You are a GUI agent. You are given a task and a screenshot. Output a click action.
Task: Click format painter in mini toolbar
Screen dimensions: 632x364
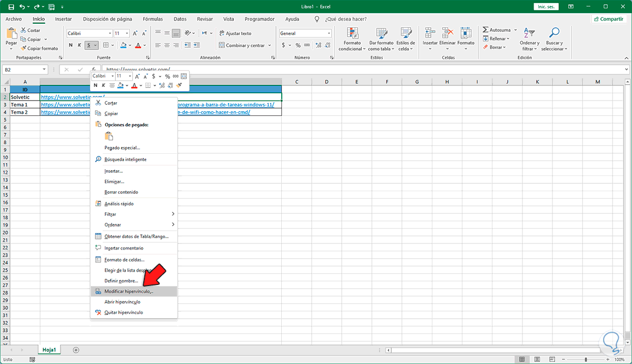coord(179,85)
